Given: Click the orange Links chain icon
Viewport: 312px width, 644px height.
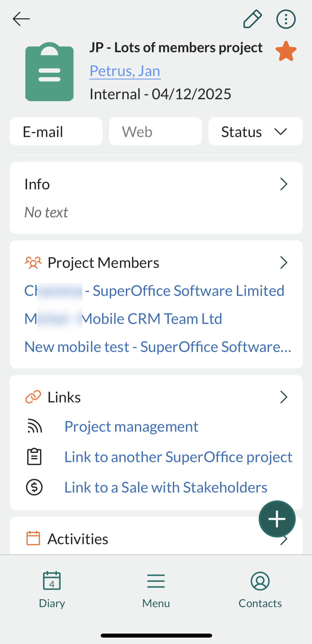Looking at the screenshot, I should coord(33,397).
